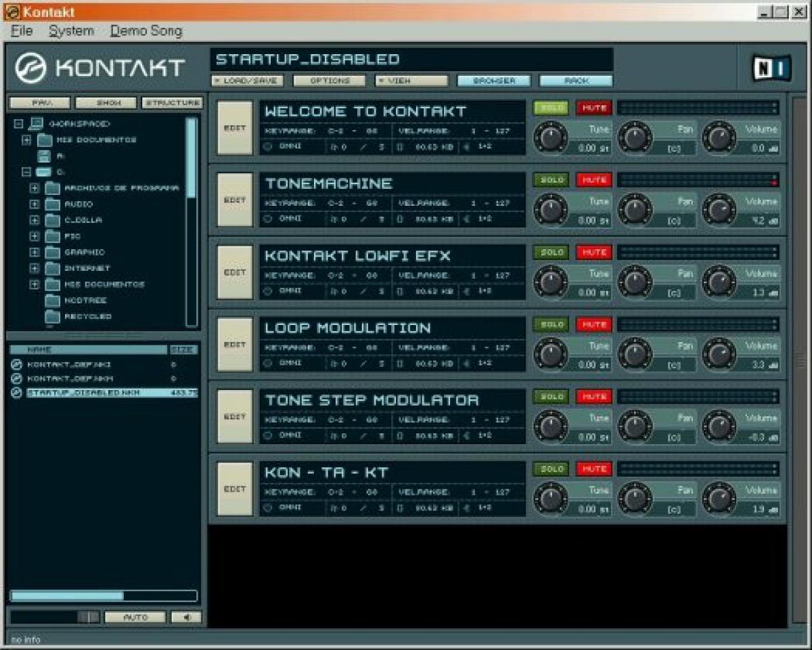
Task: Click the Omni MIDI icon in Welcome to Kontakt
Action: (268, 146)
